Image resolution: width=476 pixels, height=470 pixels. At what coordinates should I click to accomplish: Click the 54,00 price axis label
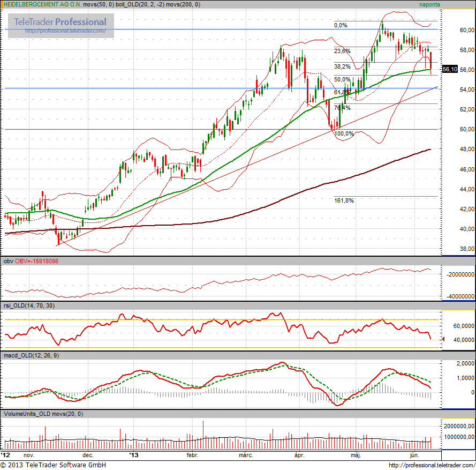point(467,89)
